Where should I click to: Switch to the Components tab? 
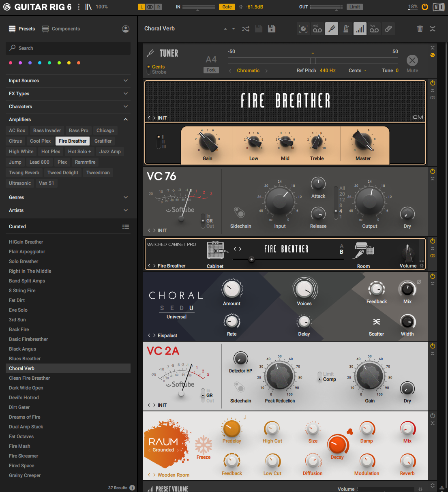(x=61, y=29)
